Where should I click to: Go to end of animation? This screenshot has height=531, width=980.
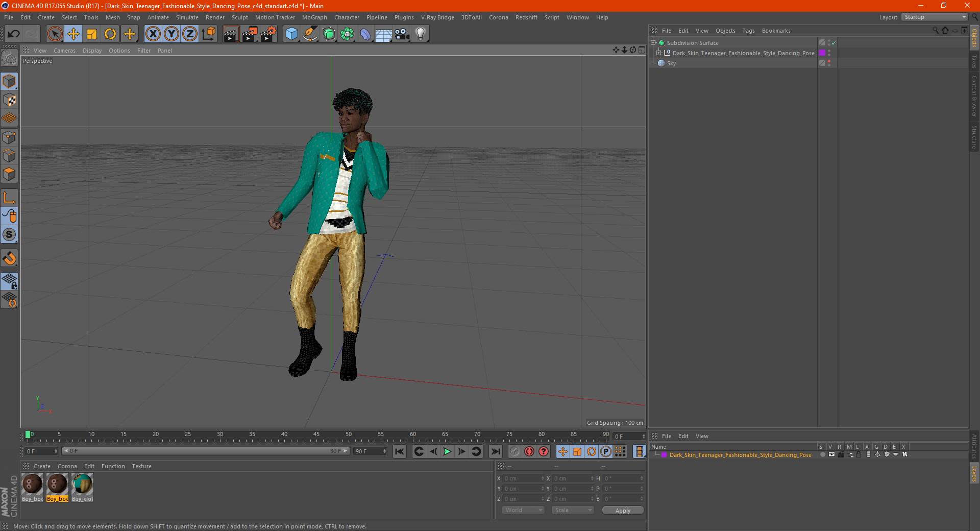495,451
